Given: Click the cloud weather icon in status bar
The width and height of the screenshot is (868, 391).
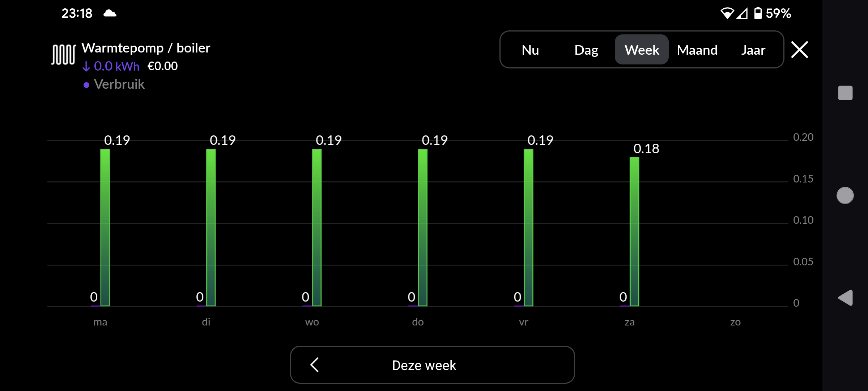Looking at the screenshot, I should (110, 13).
